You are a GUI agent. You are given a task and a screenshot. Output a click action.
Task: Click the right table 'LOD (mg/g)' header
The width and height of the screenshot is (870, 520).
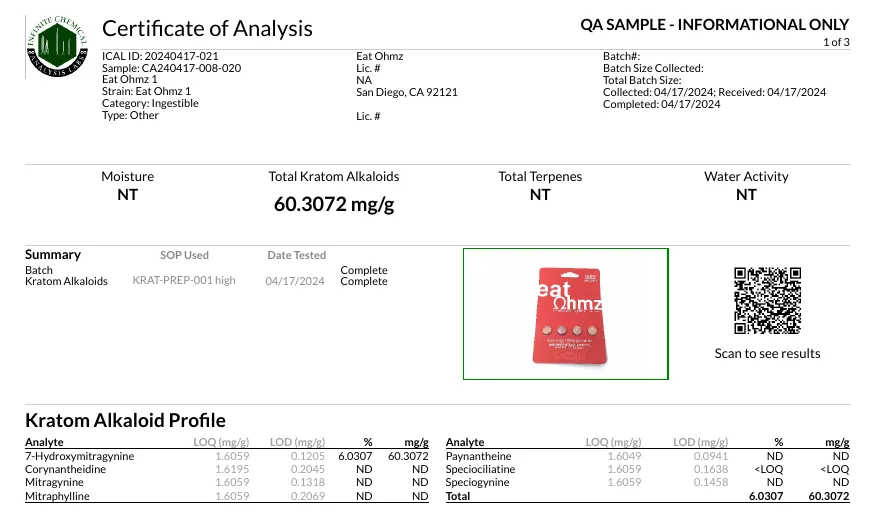click(x=700, y=442)
